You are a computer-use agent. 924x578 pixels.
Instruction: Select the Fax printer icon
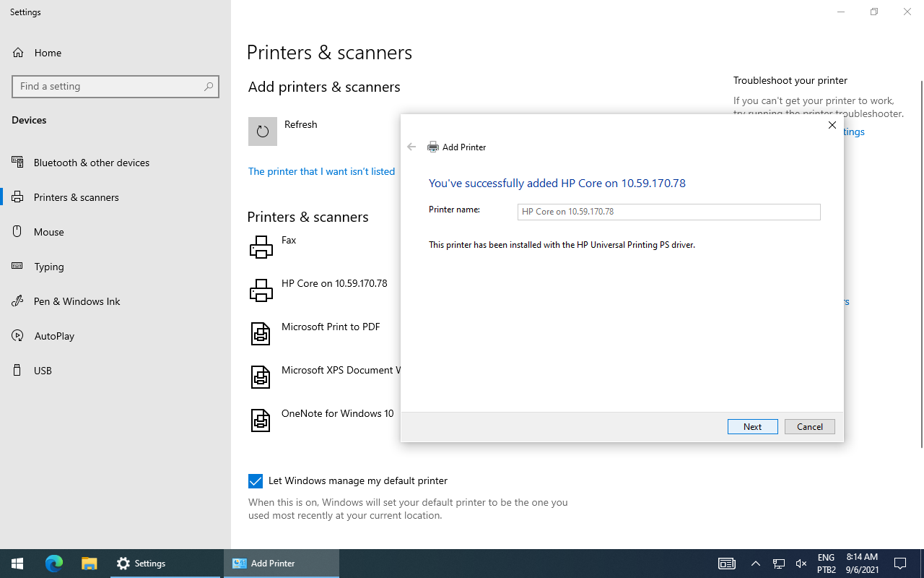tap(261, 247)
